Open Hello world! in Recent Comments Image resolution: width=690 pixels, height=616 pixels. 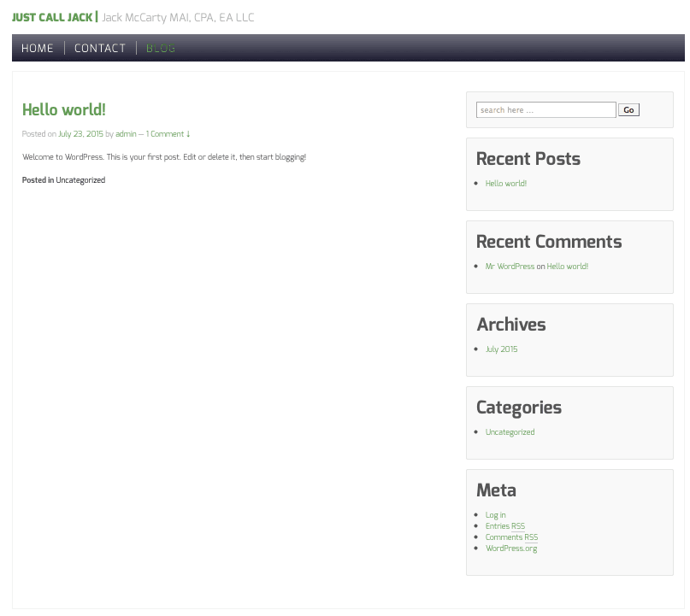click(568, 267)
